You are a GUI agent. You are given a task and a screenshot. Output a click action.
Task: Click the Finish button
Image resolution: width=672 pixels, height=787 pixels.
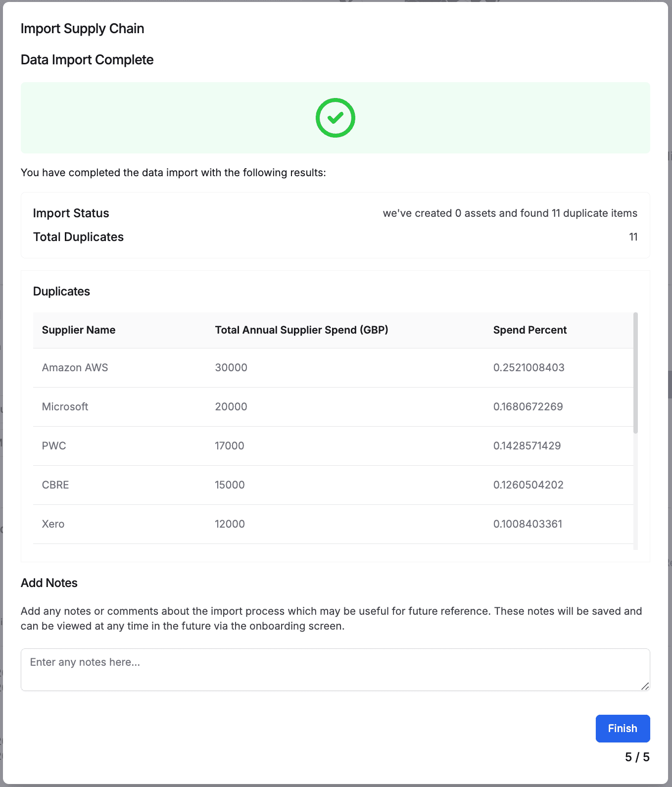tap(622, 728)
